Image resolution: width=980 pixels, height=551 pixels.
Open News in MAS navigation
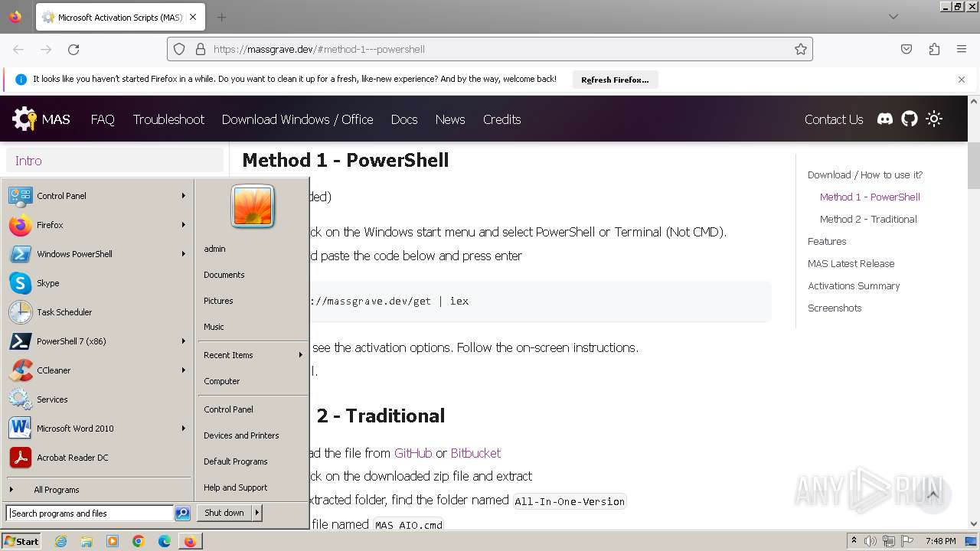[x=450, y=119]
